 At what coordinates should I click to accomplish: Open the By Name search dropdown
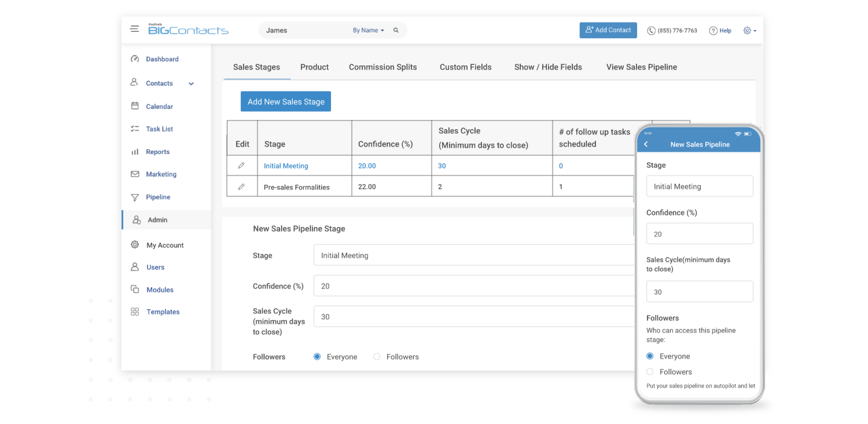click(368, 30)
